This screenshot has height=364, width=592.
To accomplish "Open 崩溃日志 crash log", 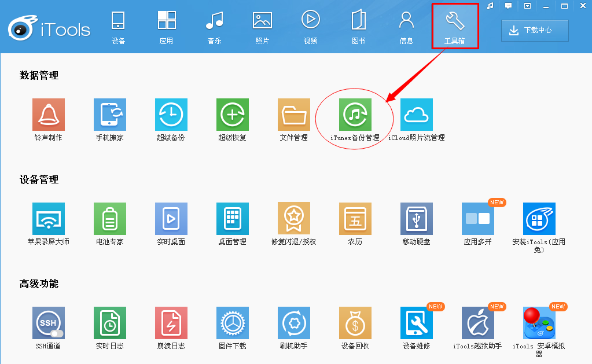I will [171, 323].
